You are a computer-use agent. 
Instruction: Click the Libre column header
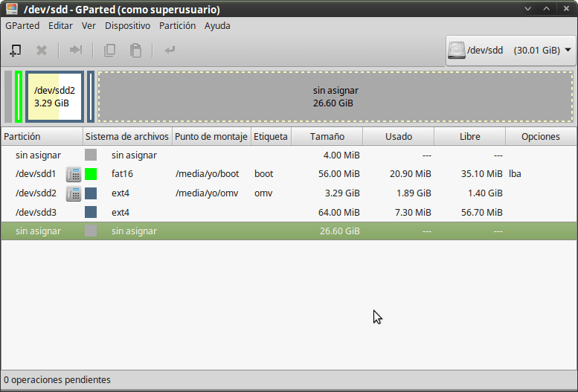coord(469,136)
